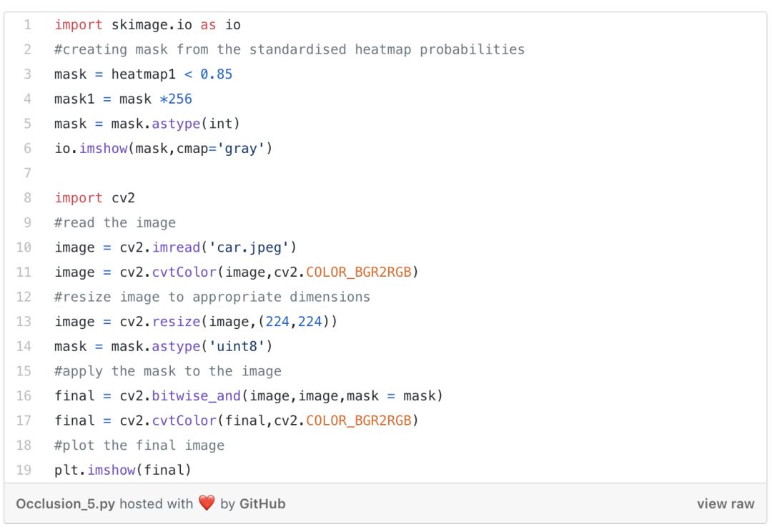
Task: Select line number 6
Action: 27,149
